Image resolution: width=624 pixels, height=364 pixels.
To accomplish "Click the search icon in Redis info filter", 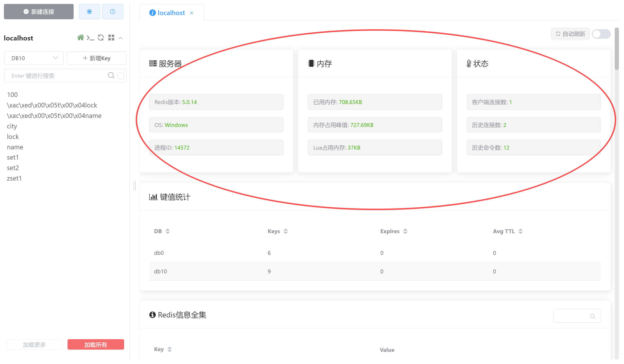I will pyautogui.click(x=593, y=316).
